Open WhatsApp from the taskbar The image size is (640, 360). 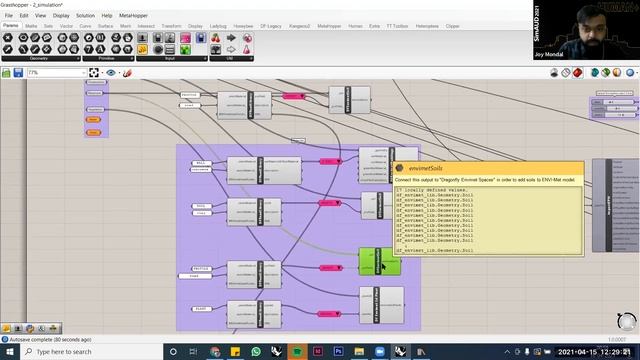pos(256,351)
